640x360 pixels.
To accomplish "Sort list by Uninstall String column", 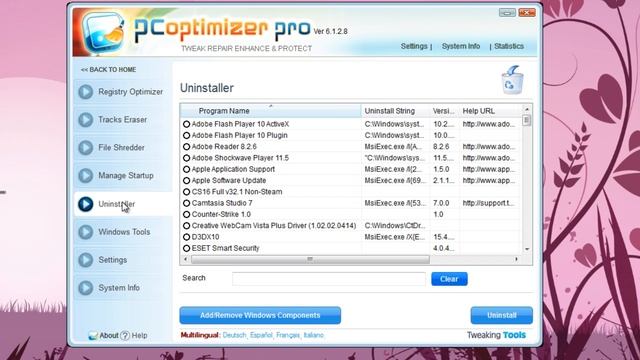I will coord(396,111).
